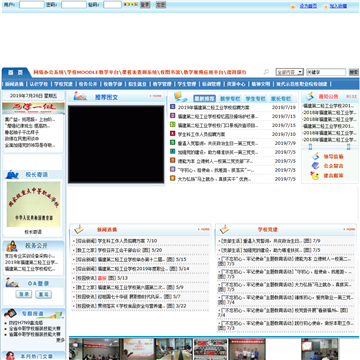Click the yellow smiley 建言献策 icon
This screenshot has width=360, height=360.
[x=315, y=175]
